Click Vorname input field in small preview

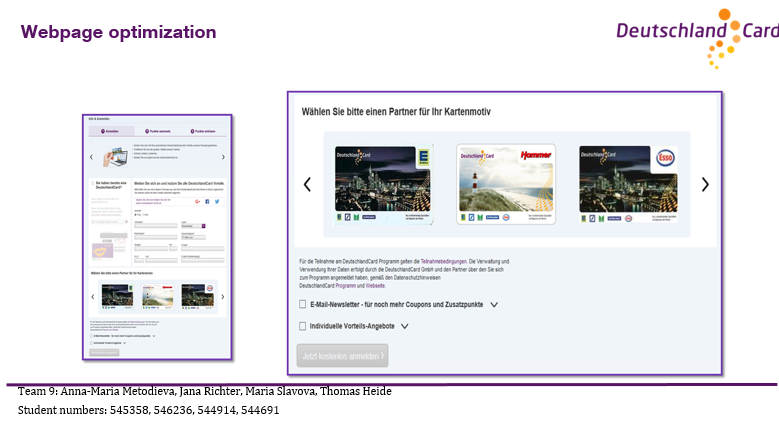tap(156, 226)
